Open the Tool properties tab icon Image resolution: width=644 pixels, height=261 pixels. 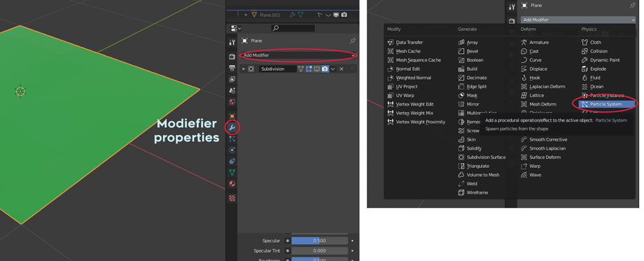pyautogui.click(x=232, y=42)
